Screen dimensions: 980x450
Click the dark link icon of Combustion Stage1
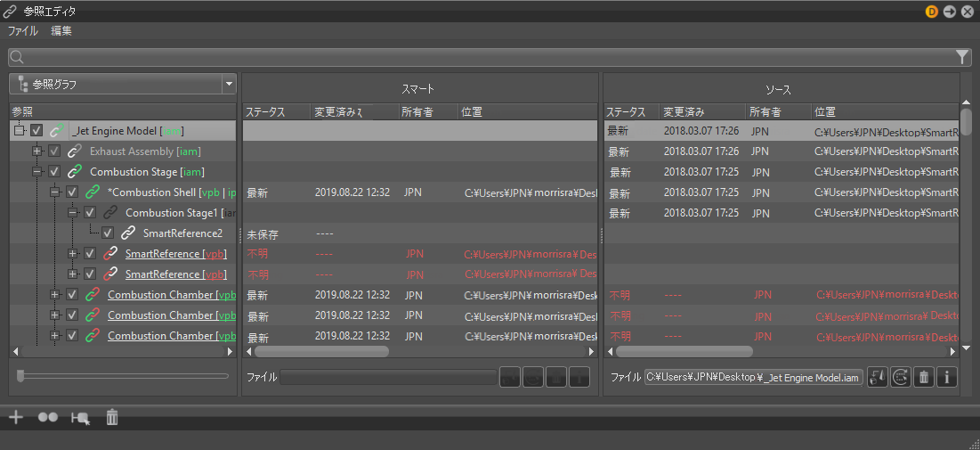pos(110,213)
